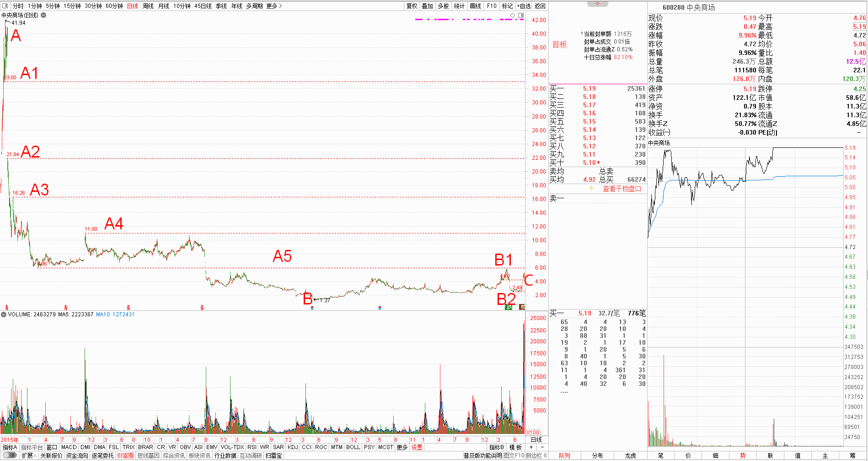Select the VOL-TDX indicator
Viewport: 868px width, 461px height.
(232, 447)
